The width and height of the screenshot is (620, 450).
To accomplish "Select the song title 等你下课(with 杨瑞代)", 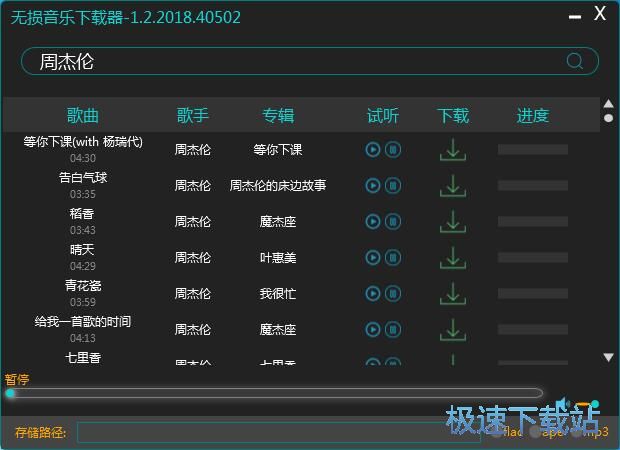I will coord(83,142).
